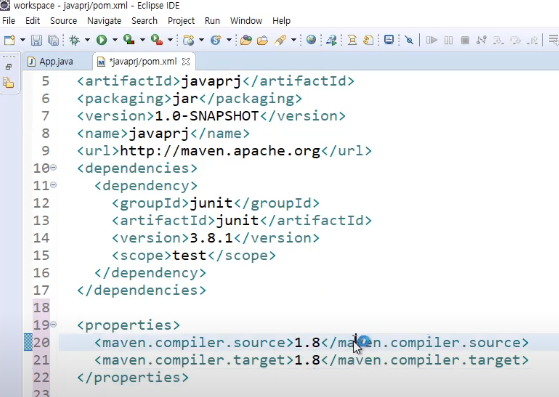This screenshot has height=397, width=559.
Task: Click the 1.8 value in maven.compiler.target
Action: point(307,360)
